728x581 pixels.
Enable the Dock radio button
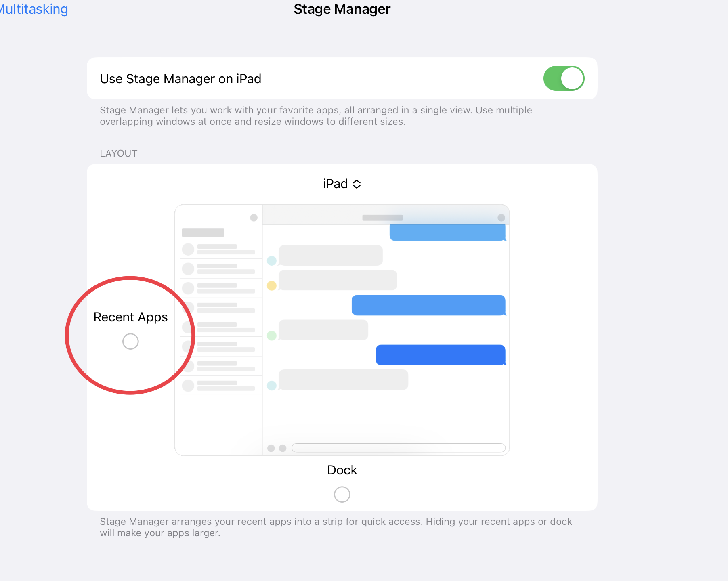(x=342, y=494)
